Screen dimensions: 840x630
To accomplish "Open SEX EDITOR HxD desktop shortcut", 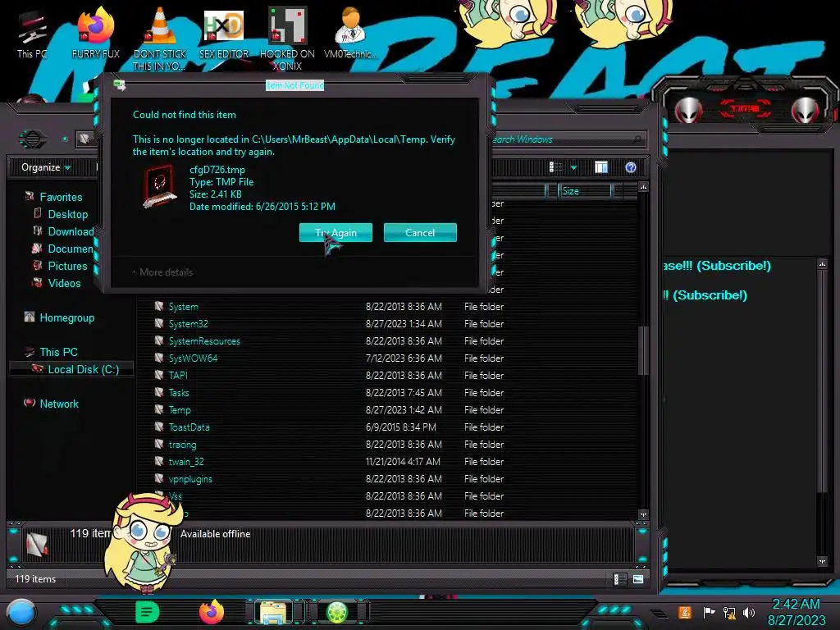I will 224,33.
